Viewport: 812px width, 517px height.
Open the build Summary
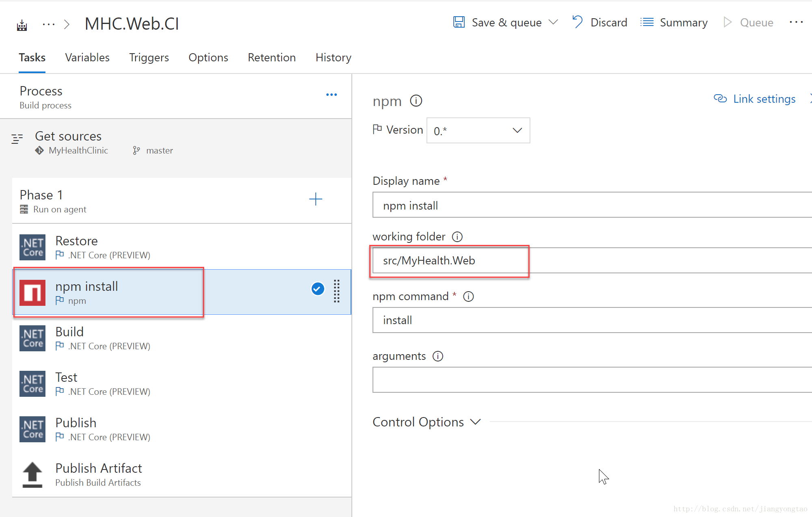674,22
